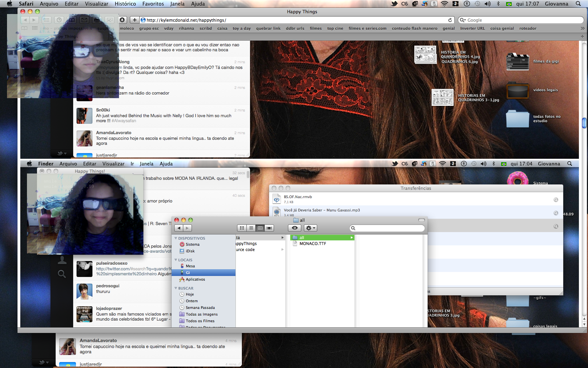Click the #Alwaysafan hashtag in Sn00ki's tweet

click(x=124, y=121)
